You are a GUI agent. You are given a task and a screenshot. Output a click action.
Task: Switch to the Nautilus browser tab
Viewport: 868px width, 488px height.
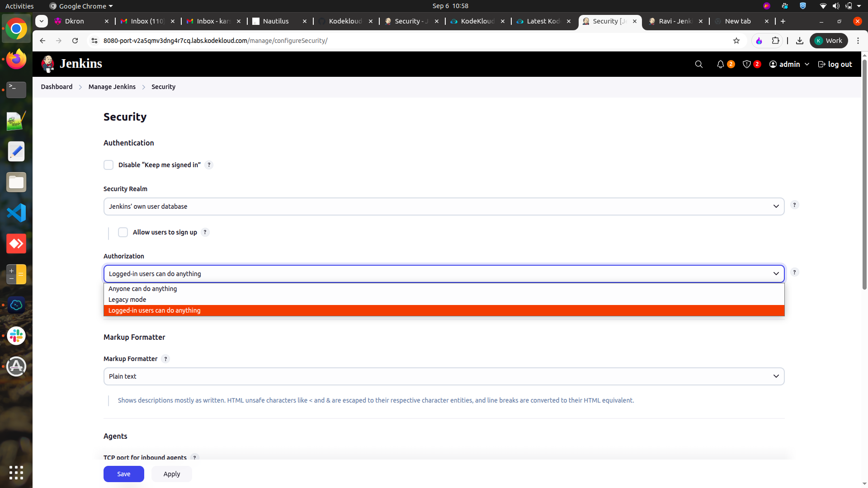point(275,21)
